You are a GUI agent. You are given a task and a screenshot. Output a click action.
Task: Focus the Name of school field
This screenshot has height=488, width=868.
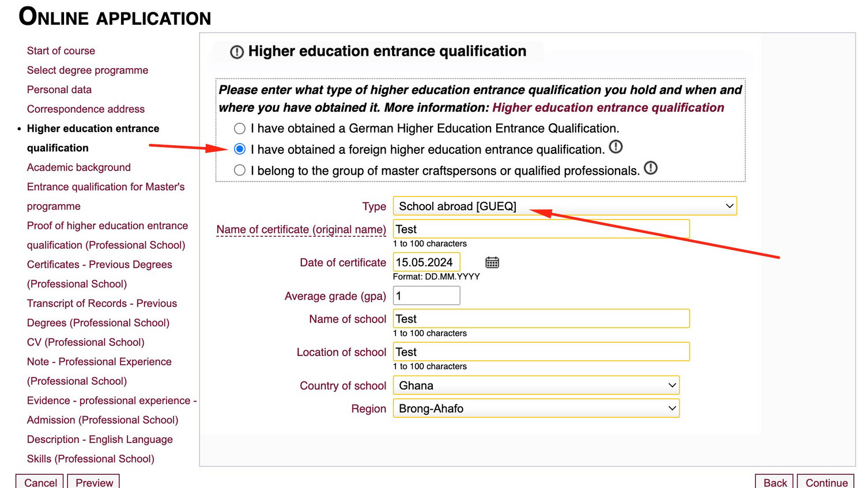click(541, 319)
